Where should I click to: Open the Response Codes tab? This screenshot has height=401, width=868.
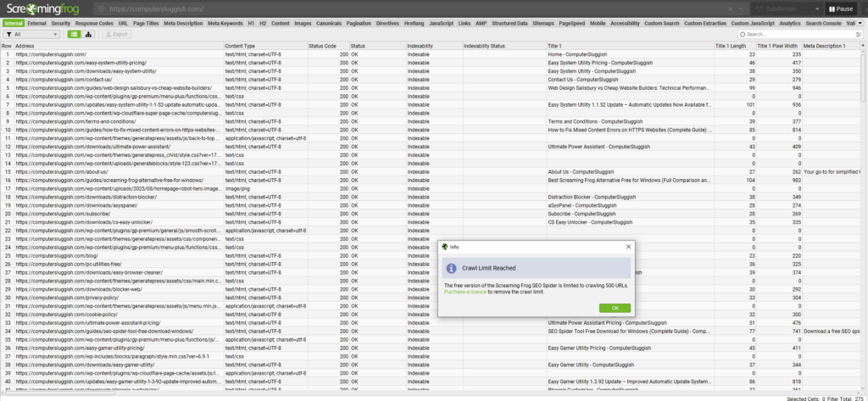tap(94, 23)
